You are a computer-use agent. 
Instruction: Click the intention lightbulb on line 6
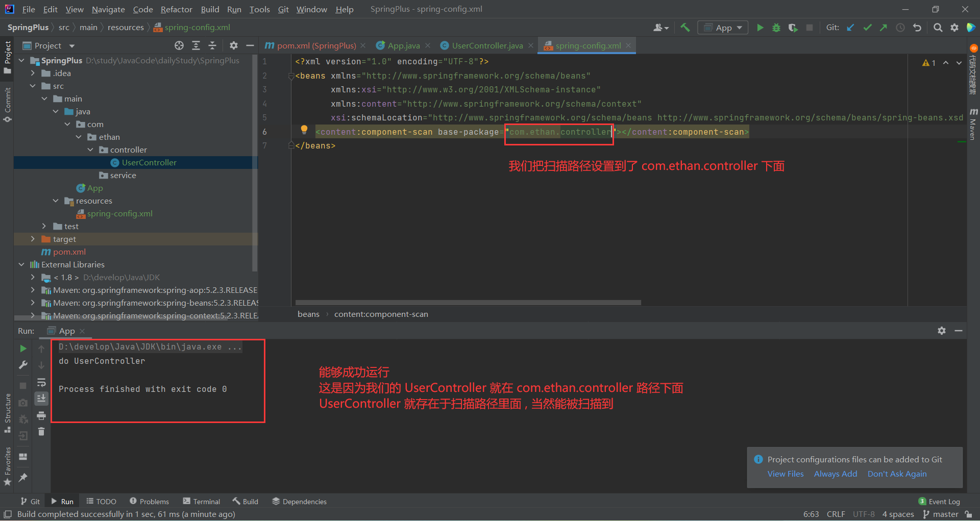304,130
